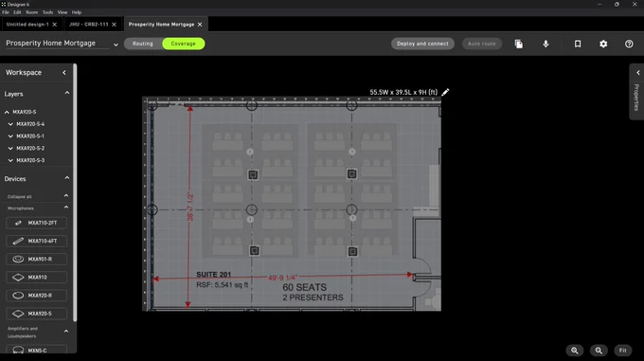Collapse the MXA920-S layer group
Viewport: 644px width, 361px height.
click(7, 112)
